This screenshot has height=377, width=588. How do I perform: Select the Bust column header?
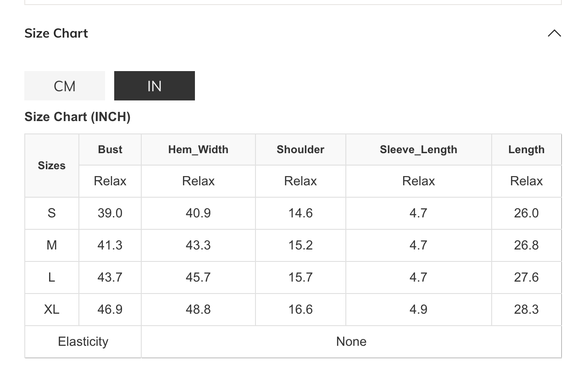pyautogui.click(x=110, y=150)
